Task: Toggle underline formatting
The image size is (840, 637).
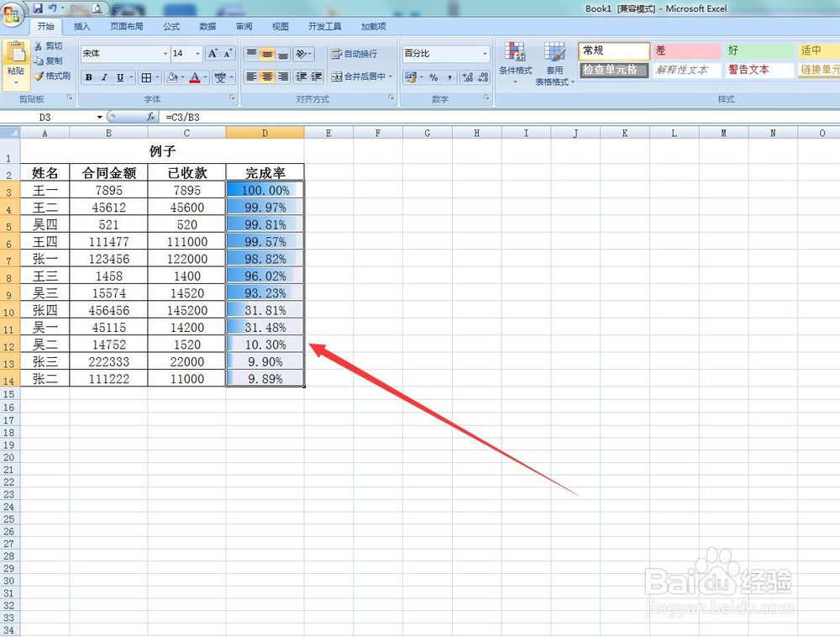Action: click(120, 77)
